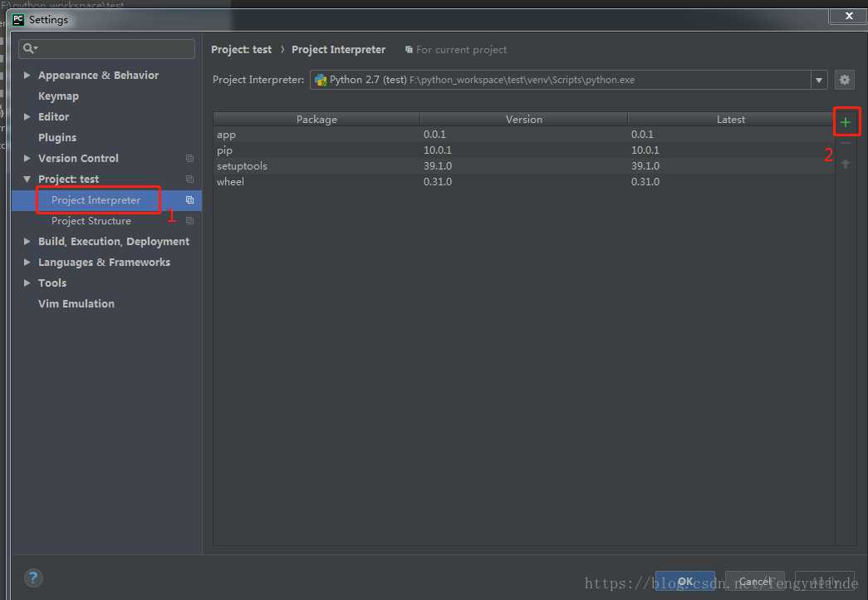Click app latest version 0.0.1 cell

[642, 134]
